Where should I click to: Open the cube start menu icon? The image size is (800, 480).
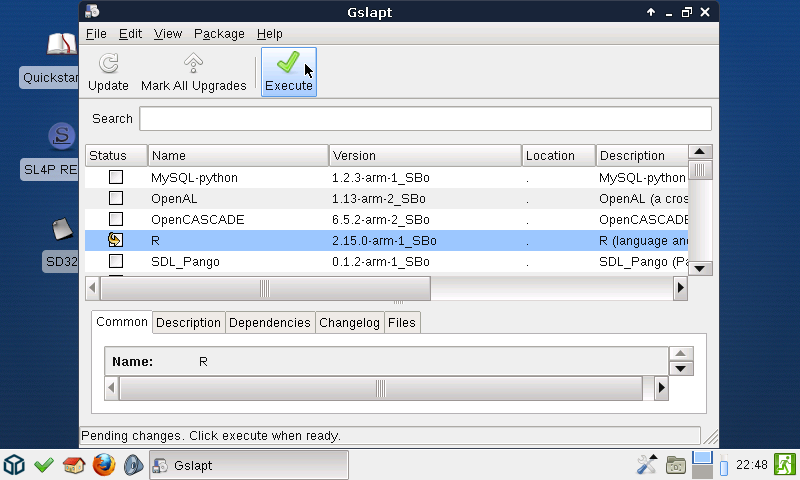tap(14, 465)
